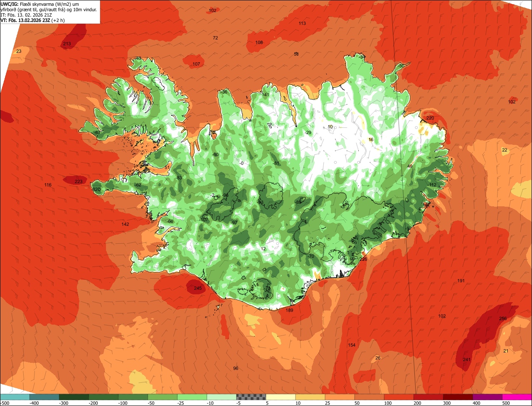Click the map value 820

point(96,189)
